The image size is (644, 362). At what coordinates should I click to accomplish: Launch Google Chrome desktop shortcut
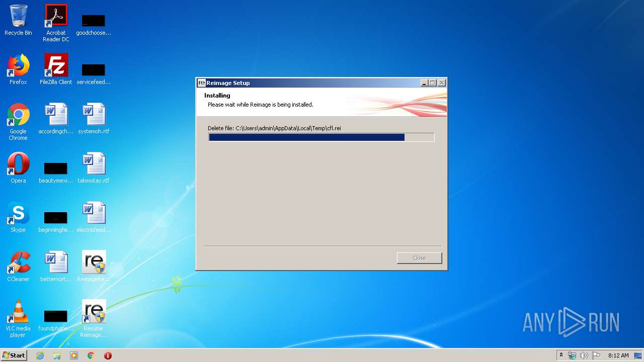click(18, 122)
